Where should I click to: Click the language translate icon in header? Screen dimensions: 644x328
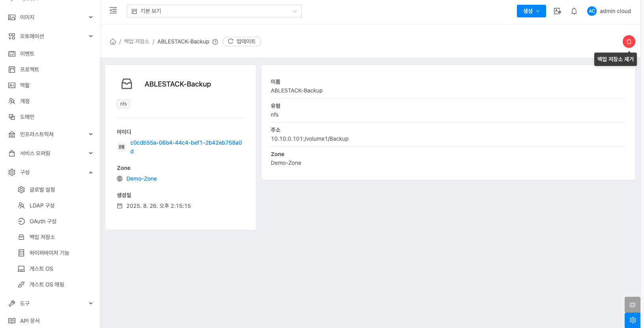coord(557,11)
